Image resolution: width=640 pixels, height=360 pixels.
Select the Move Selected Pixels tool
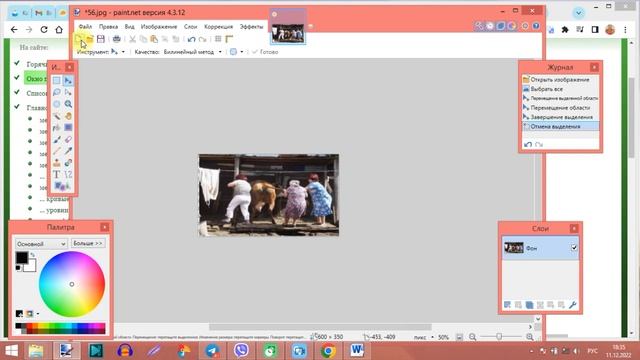pos(68,80)
